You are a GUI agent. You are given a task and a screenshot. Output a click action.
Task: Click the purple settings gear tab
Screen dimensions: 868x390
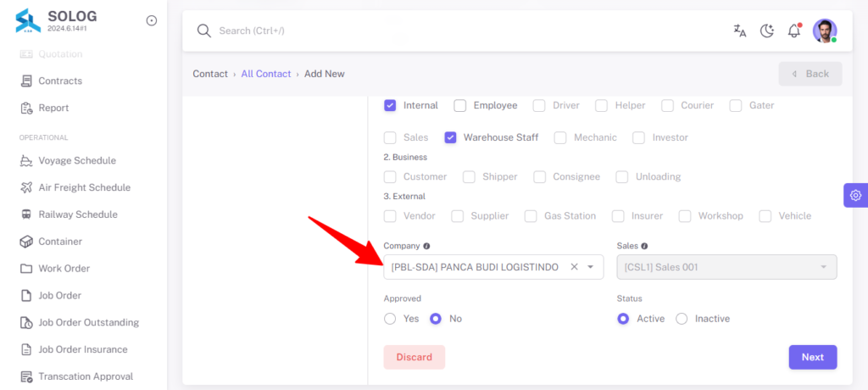[x=856, y=195]
